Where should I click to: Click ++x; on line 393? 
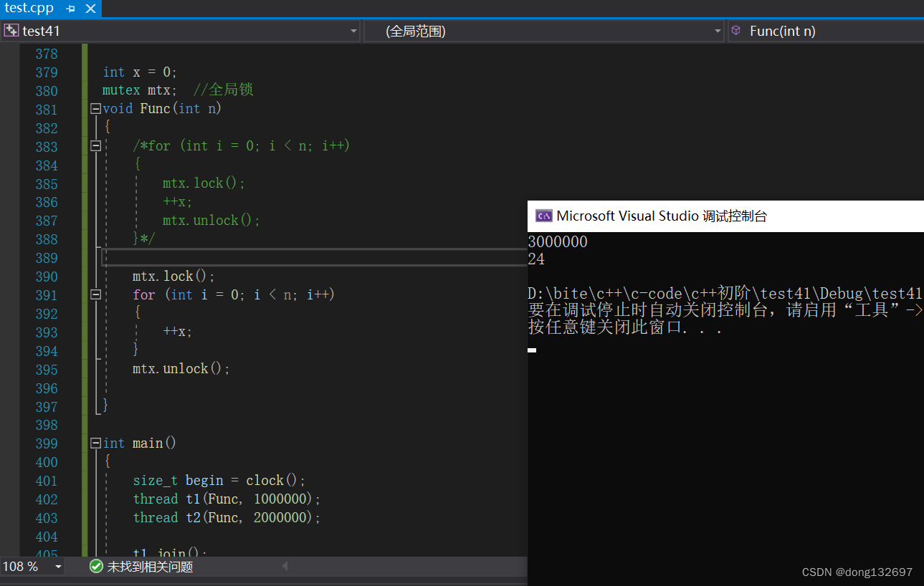(178, 332)
